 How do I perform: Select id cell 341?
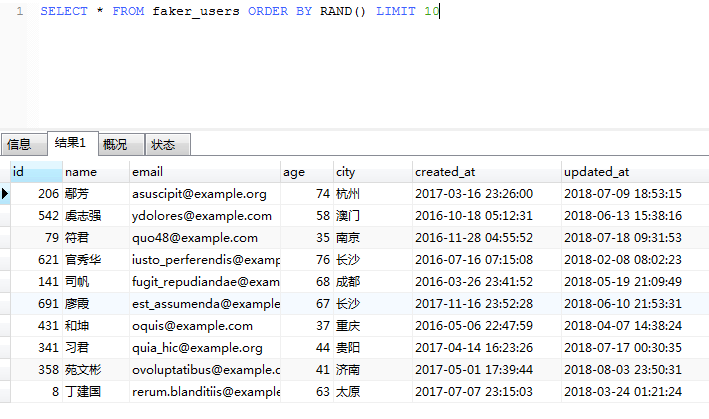pyautogui.click(x=37, y=348)
